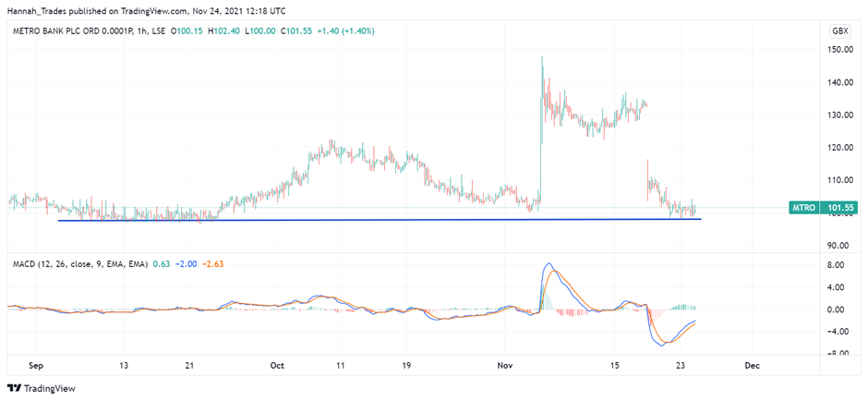Click the 13 date label on time axis
Image resolution: width=868 pixels, height=401 pixels.
click(124, 366)
